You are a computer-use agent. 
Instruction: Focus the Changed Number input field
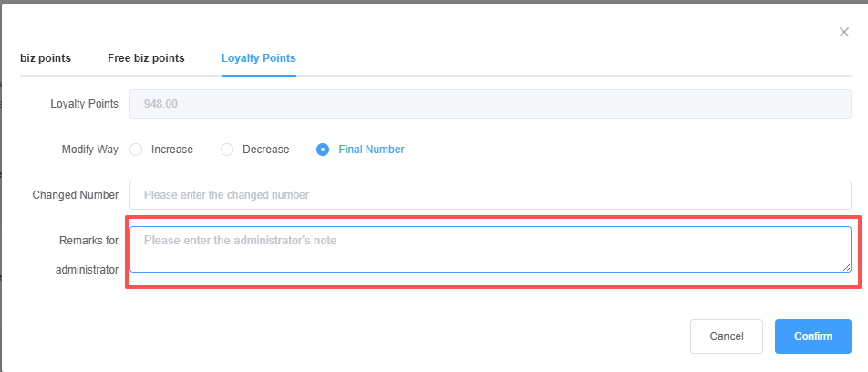[x=491, y=194]
